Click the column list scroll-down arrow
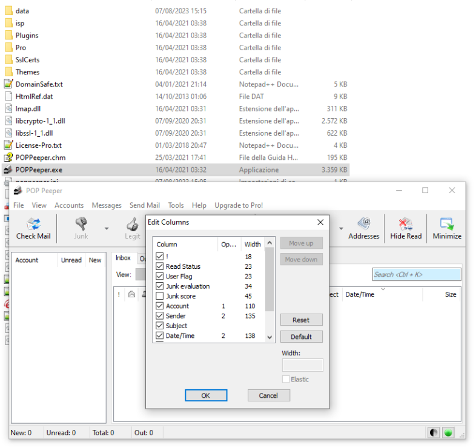 click(269, 337)
